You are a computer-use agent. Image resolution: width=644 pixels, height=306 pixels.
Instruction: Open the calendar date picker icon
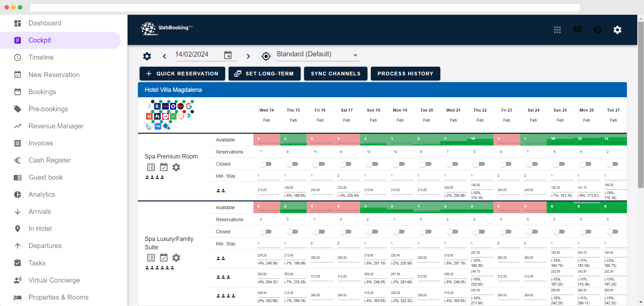(x=228, y=55)
